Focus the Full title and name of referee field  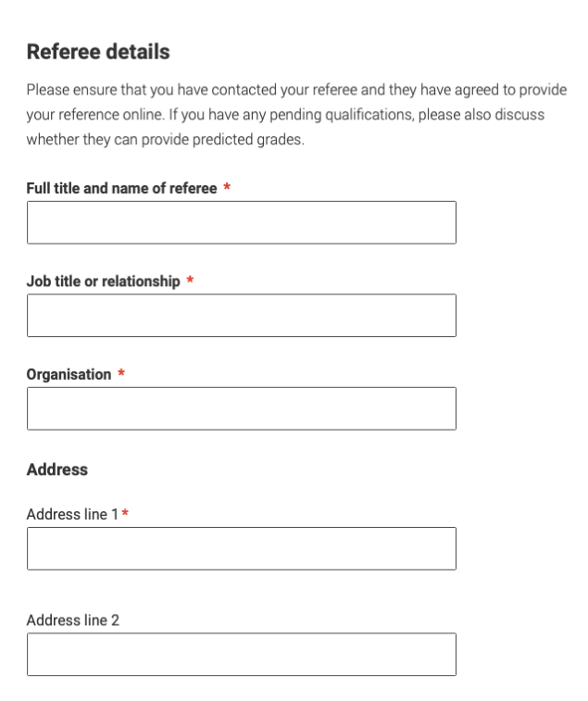click(242, 222)
